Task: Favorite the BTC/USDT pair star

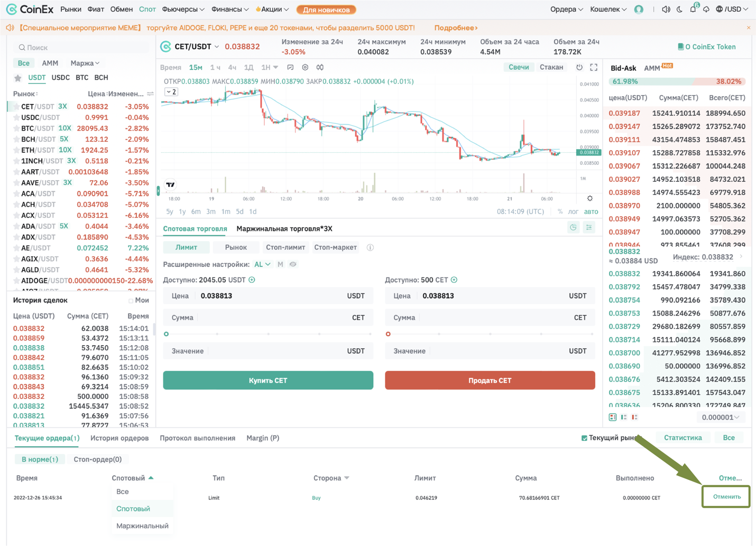Action: 16,128
